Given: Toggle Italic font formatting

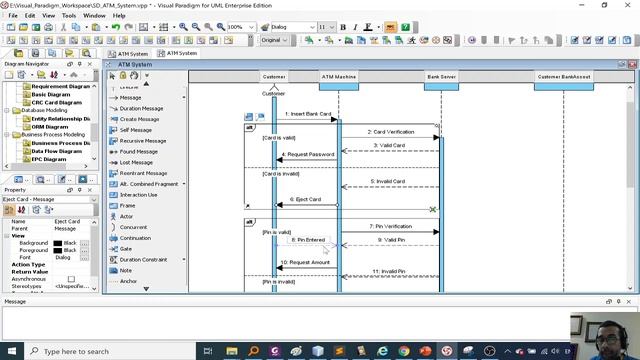Looking at the screenshot, I should coord(355,27).
